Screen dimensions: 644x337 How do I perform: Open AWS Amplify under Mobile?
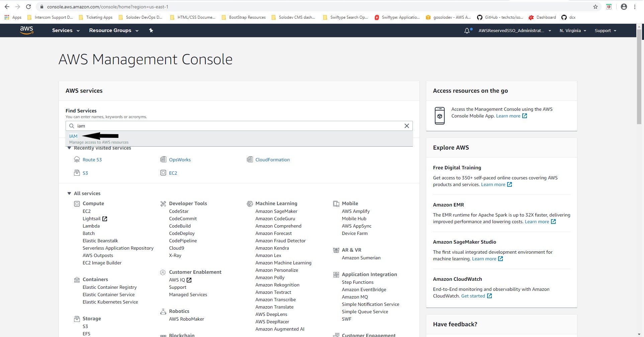tap(356, 211)
